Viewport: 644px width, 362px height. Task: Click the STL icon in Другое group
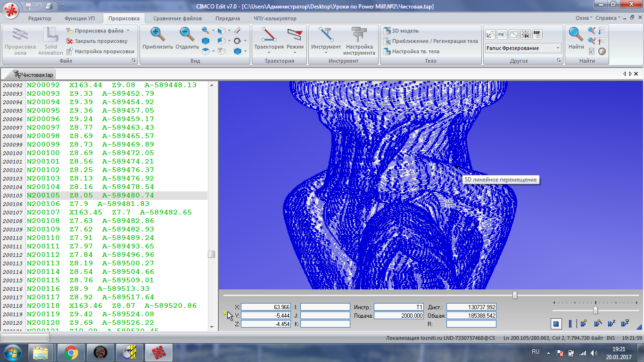(525, 34)
